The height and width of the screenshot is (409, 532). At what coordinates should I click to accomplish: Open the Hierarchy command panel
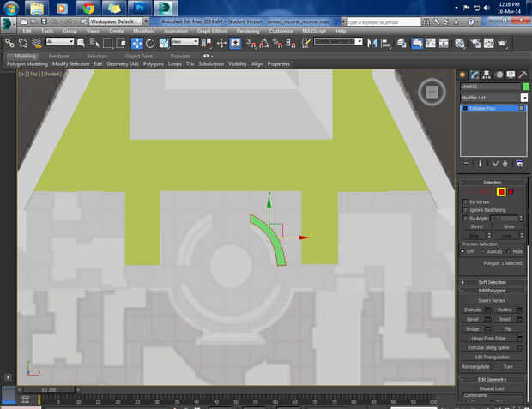487,75
